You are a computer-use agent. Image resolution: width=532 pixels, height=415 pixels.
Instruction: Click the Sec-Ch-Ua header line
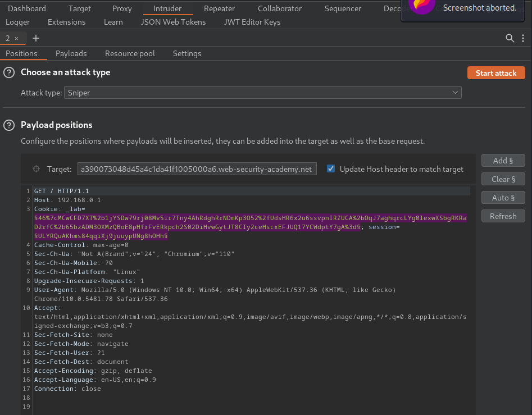coord(134,254)
